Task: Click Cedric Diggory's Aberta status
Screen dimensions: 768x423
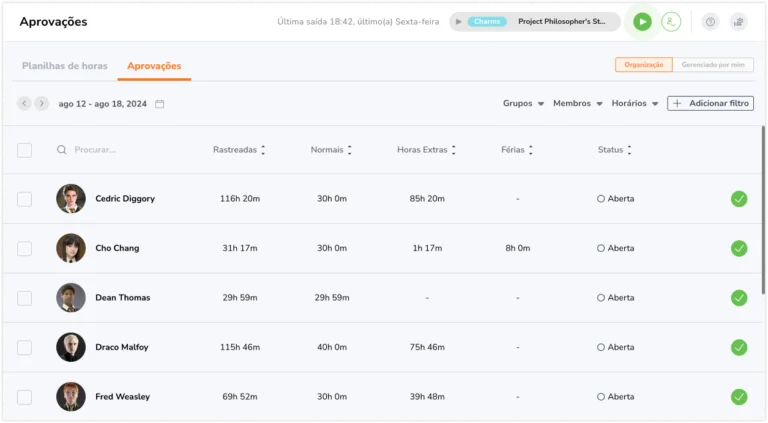Action: tap(616, 199)
